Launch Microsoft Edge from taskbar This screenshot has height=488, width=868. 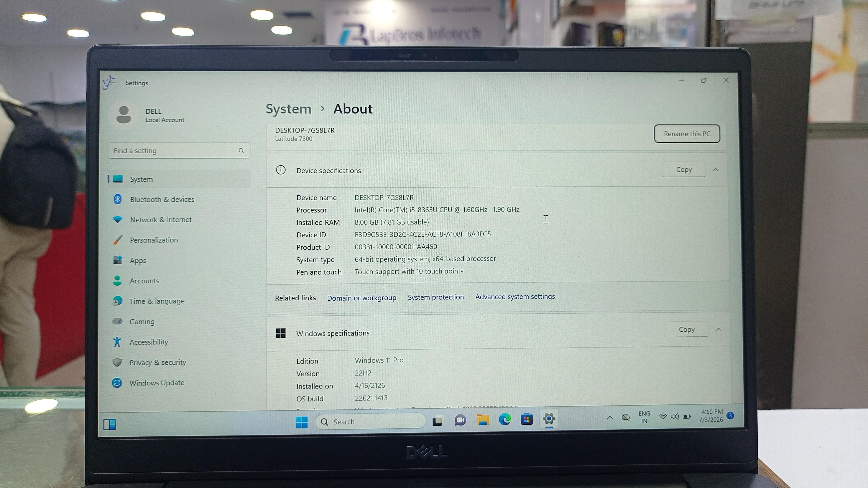coord(505,420)
